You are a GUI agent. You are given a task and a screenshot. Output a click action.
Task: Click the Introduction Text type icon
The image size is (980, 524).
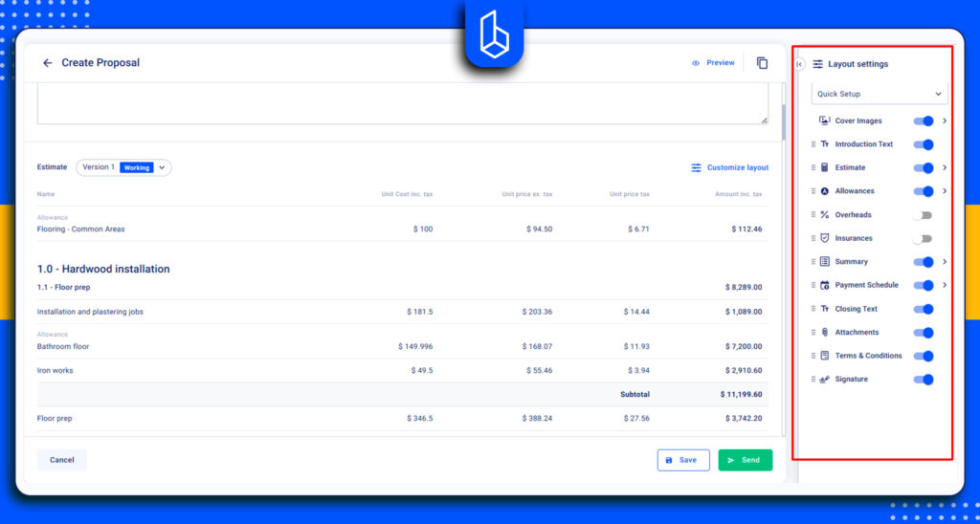pyautogui.click(x=824, y=144)
